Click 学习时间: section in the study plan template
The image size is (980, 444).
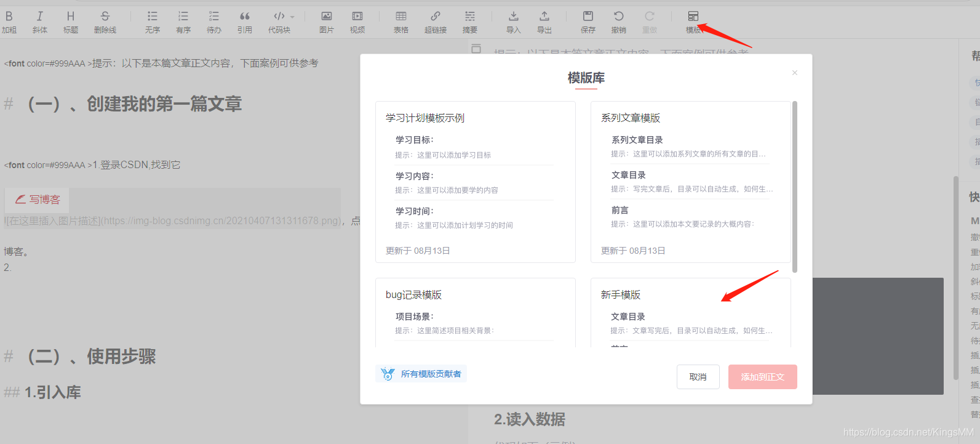click(x=415, y=211)
